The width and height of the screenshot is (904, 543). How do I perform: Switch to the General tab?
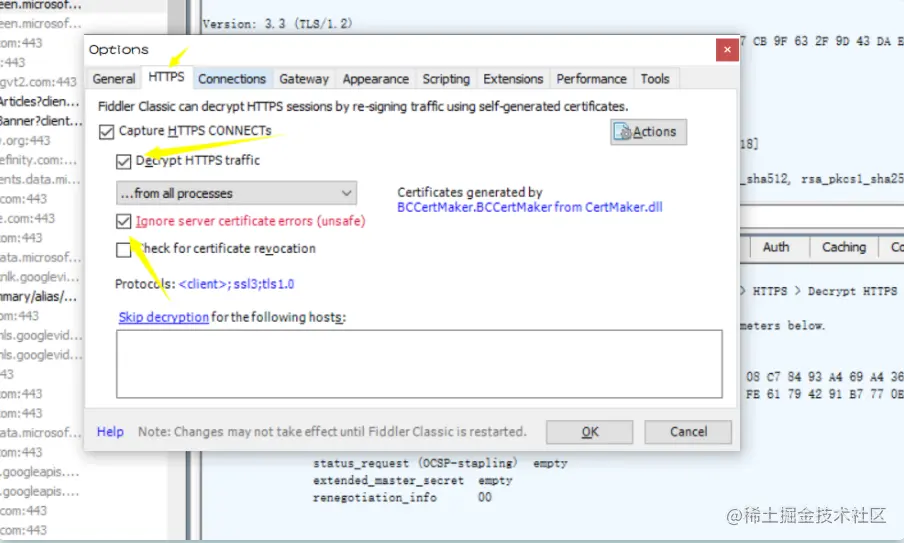click(114, 79)
